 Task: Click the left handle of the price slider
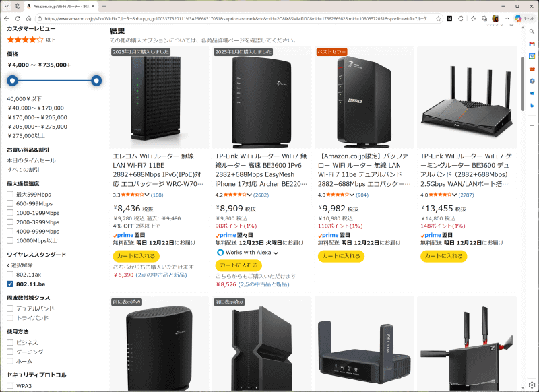[11, 80]
